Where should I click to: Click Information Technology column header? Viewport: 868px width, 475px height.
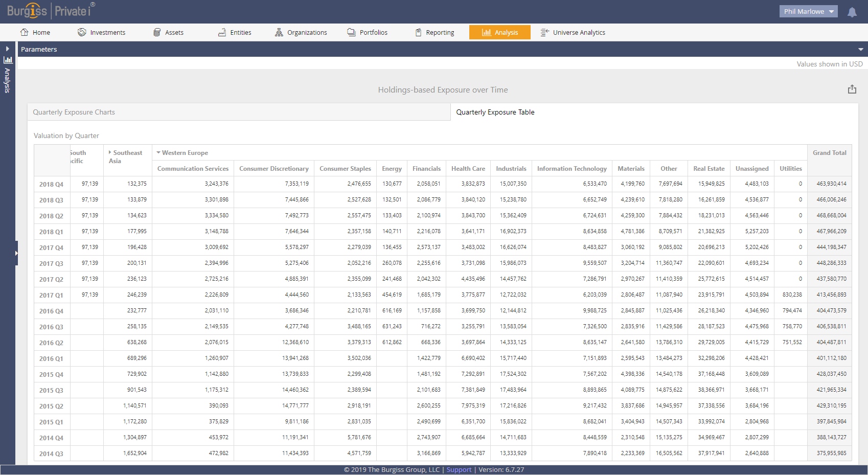[572, 168]
